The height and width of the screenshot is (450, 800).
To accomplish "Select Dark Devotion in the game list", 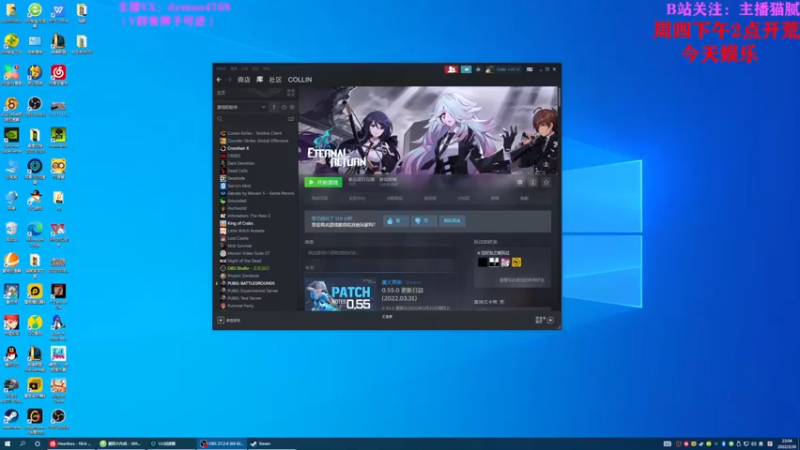I will (x=240, y=163).
